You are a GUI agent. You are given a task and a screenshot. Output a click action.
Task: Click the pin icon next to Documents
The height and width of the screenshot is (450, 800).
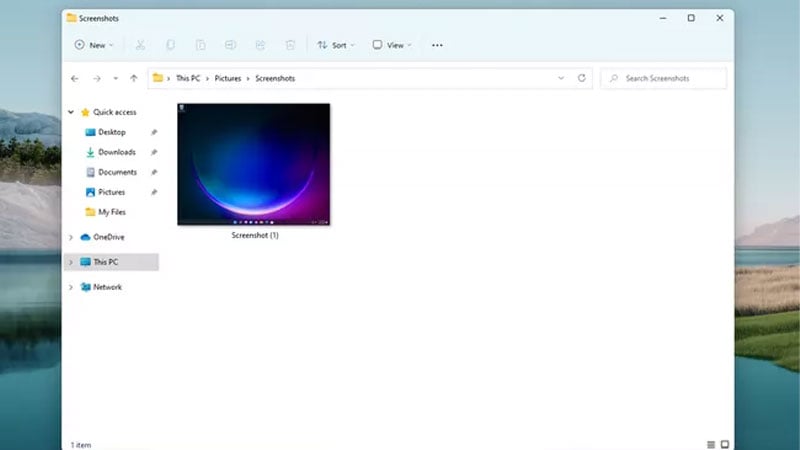(154, 172)
